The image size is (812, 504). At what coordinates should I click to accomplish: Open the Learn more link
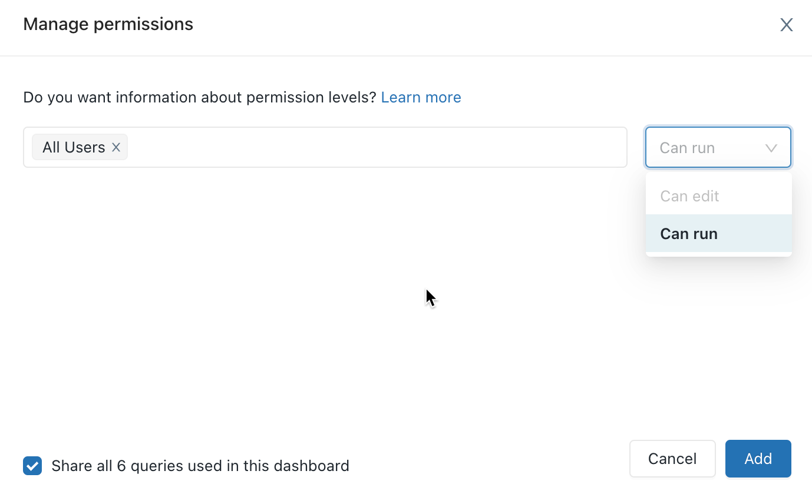click(421, 97)
